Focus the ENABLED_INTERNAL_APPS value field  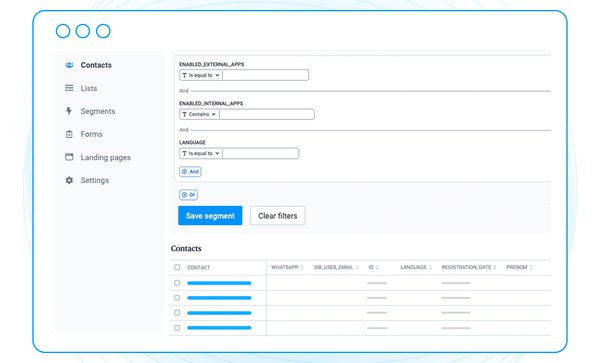pos(267,114)
